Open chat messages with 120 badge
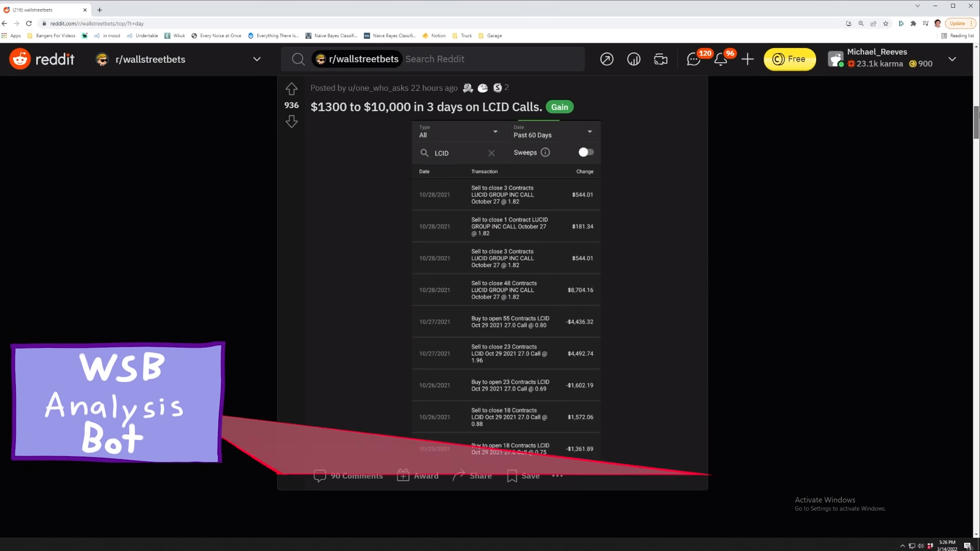Screen dimensions: 980x551 [694, 59]
